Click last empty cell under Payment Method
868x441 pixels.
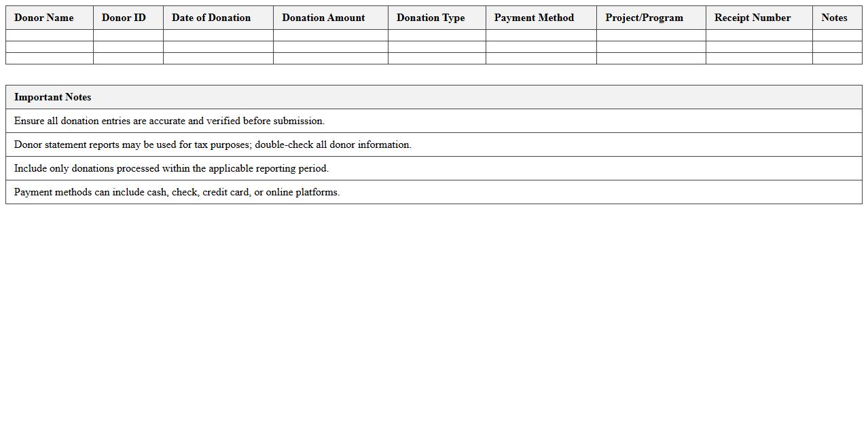(541, 58)
